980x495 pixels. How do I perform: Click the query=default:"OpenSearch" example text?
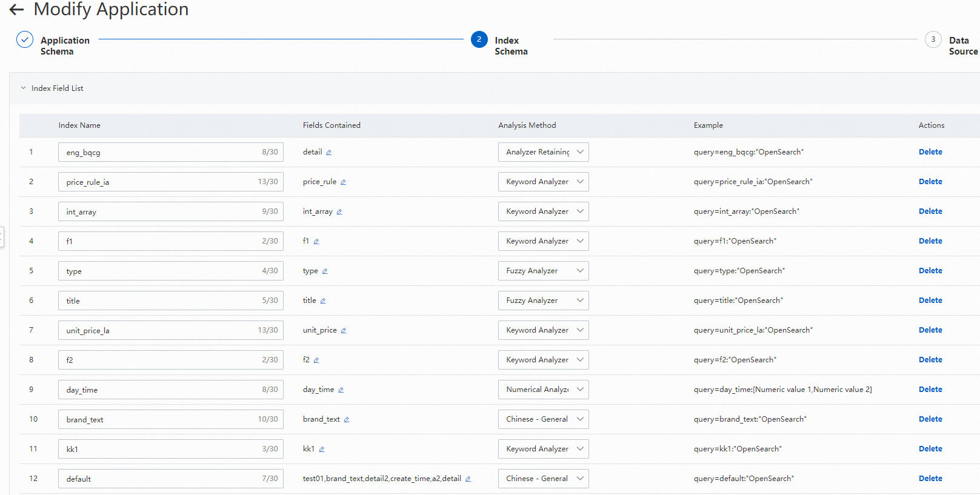click(744, 479)
